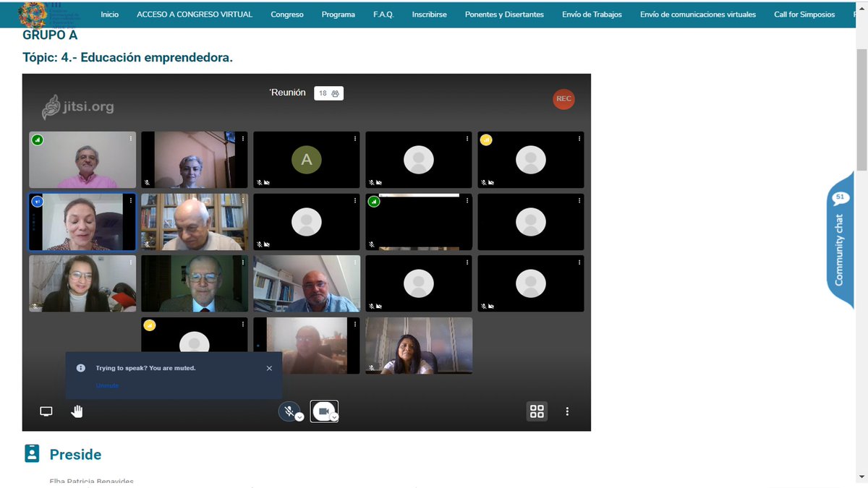Select the 'A' avatar participant tile

click(307, 160)
